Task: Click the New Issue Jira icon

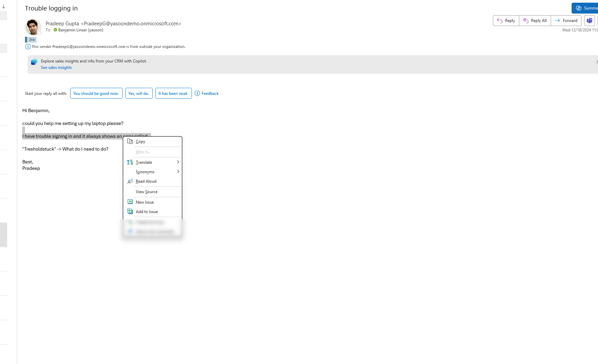Action: pos(130,202)
